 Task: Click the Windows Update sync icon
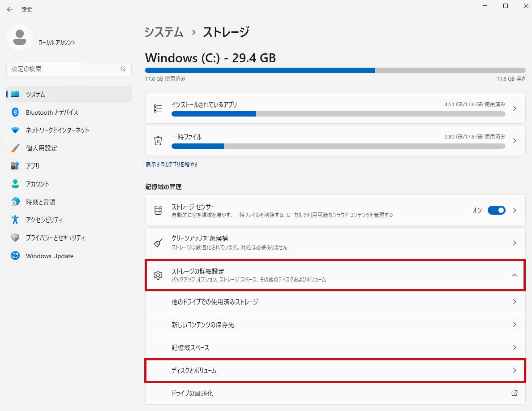(15, 256)
